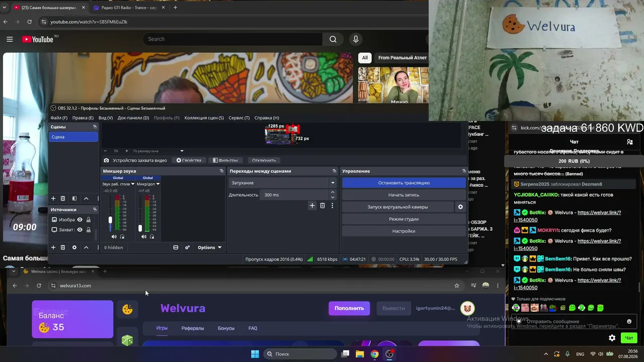Open Kick chat settings gear

(612, 338)
